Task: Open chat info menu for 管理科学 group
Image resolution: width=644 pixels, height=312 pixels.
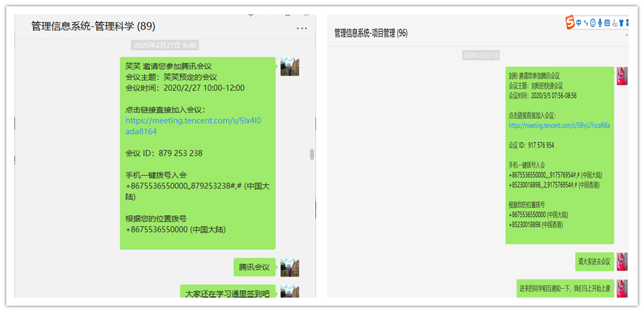Action: 302,28
